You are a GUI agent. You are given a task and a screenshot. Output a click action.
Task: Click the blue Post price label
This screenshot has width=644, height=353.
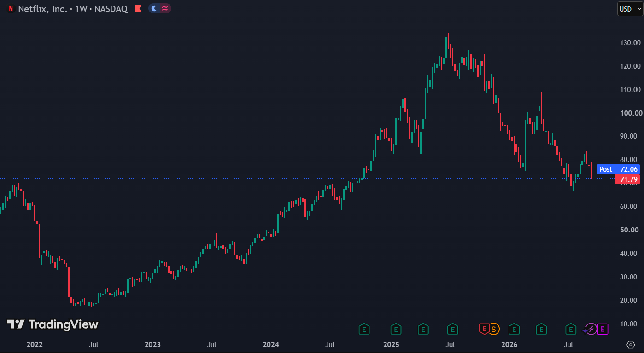[606, 169]
